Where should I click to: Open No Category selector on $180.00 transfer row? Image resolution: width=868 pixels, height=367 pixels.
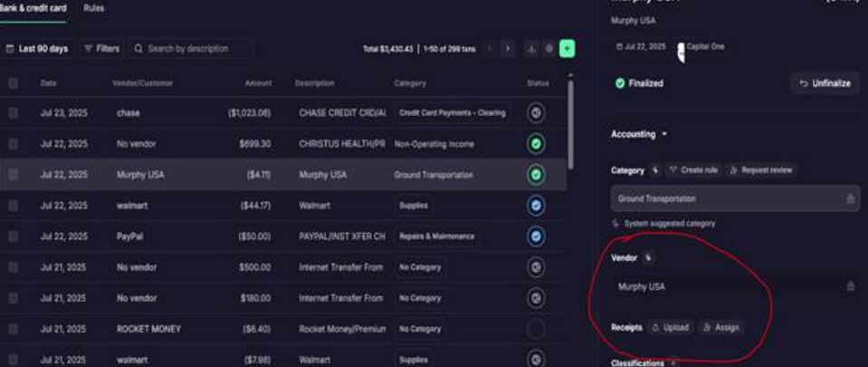coord(420,298)
